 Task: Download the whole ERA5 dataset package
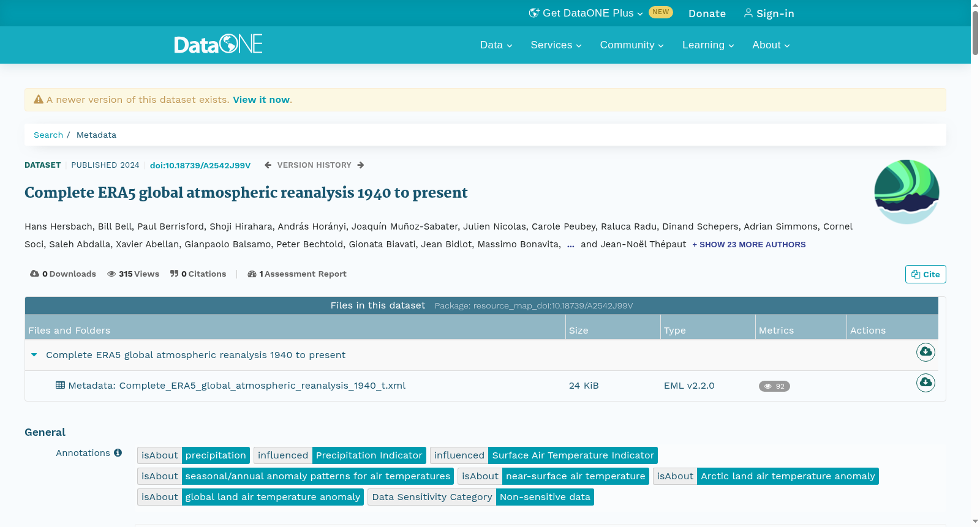[x=925, y=352]
